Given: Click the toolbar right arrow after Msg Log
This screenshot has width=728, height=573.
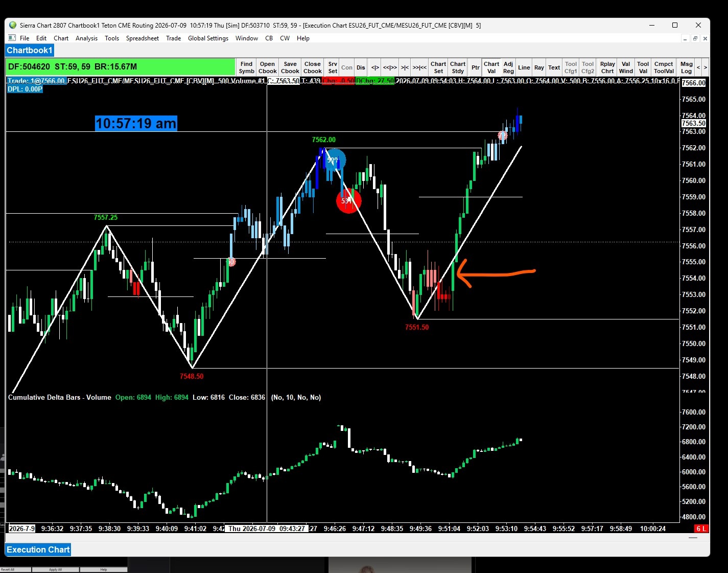Looking at the screenshot, I should coord(706,67).
